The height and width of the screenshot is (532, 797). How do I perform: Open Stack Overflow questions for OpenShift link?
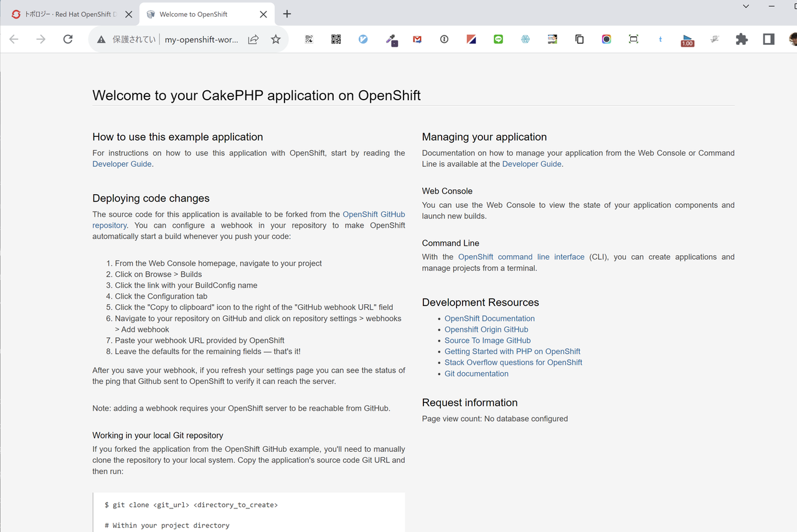coord(514,363)
